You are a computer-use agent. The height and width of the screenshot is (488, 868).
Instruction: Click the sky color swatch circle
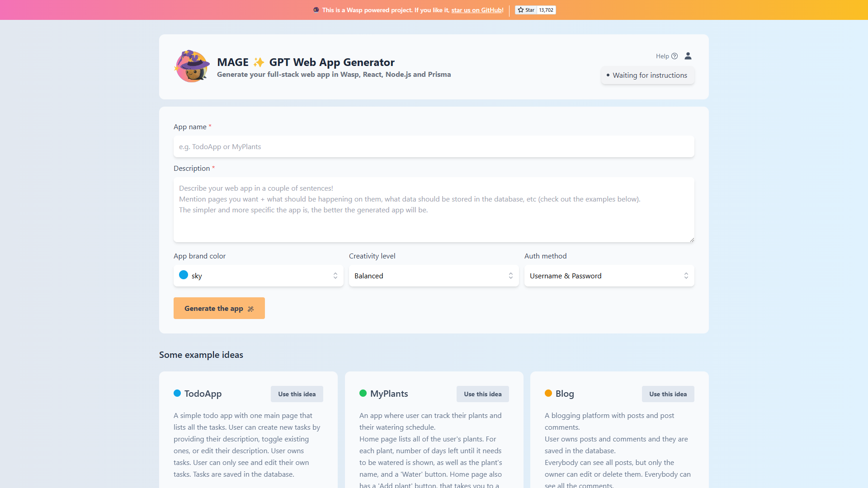pos(184,275)
